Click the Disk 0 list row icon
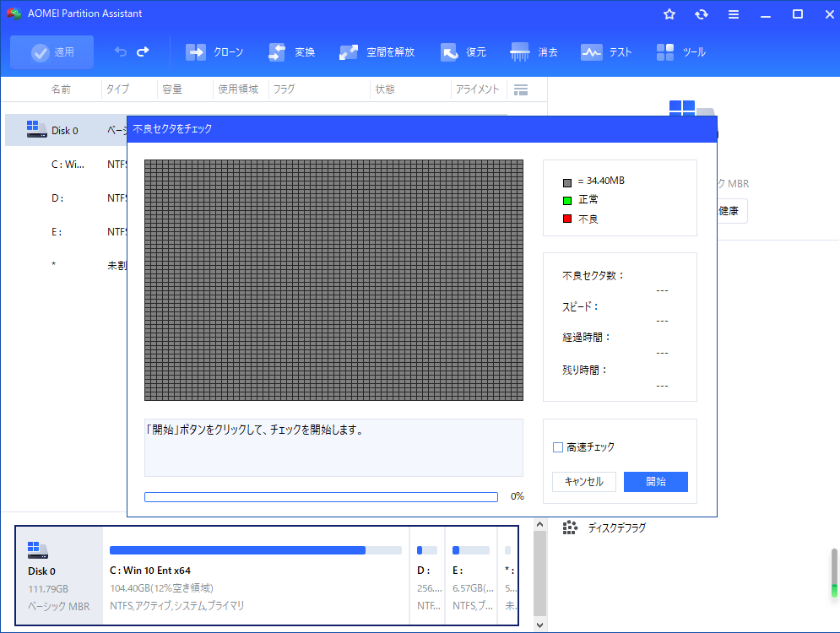 click(36, 129)
